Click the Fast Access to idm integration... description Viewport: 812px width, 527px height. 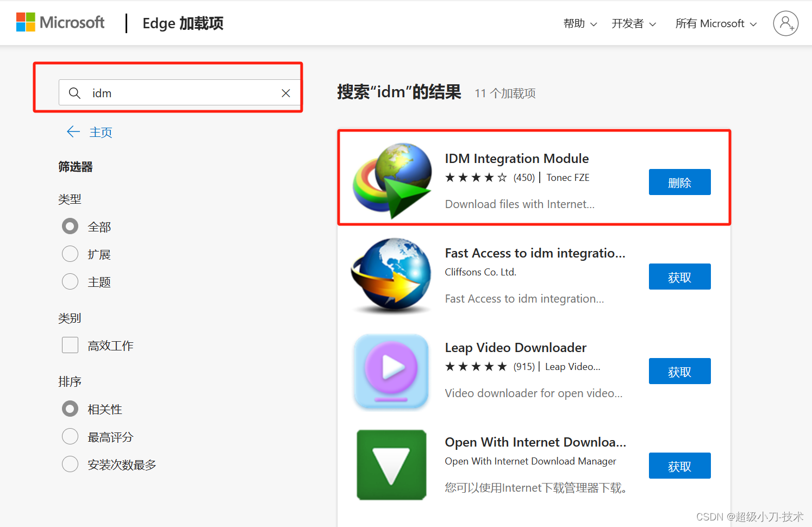pyautogui.click(x=524, y=299)
